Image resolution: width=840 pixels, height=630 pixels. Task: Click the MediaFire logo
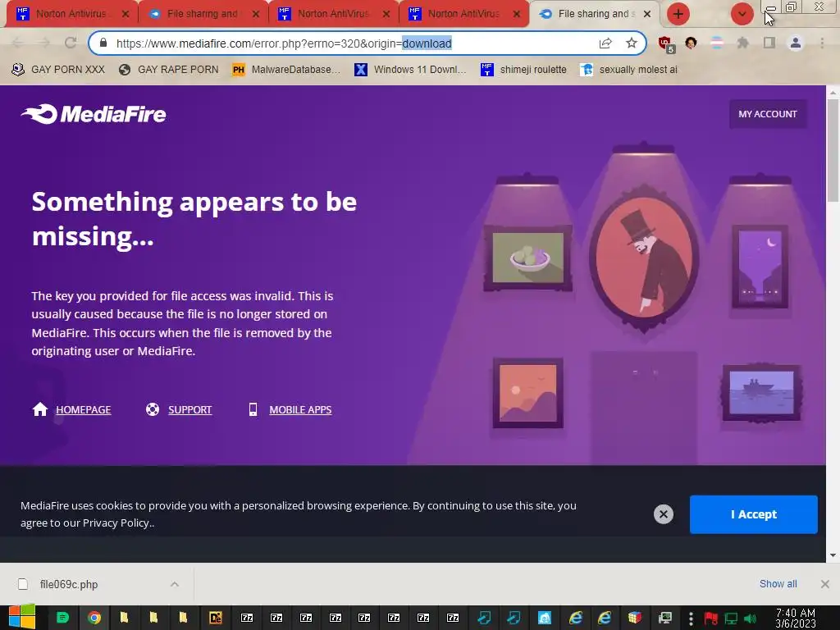94,113
